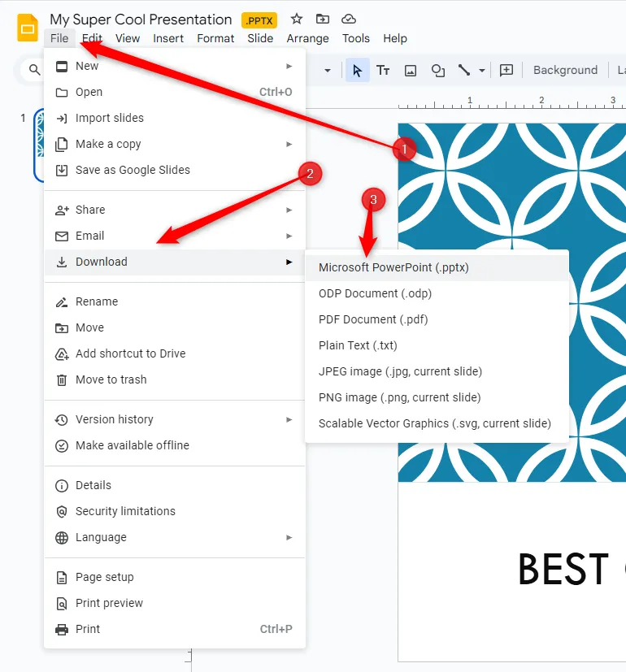Click the Google Slides home logo
The image size is (626, 672).
point(28,28)
